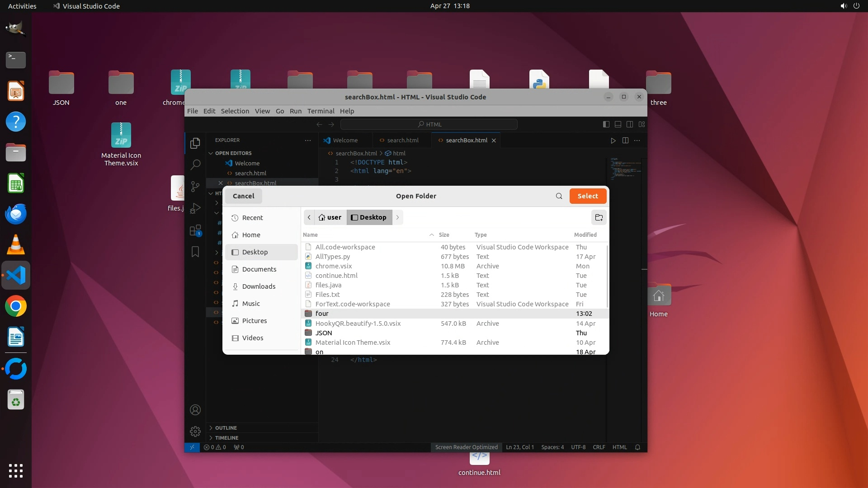Click the notifications bell in status bar
The width and height of the screenshot is (868, 488).
click(x=637, y=447)
